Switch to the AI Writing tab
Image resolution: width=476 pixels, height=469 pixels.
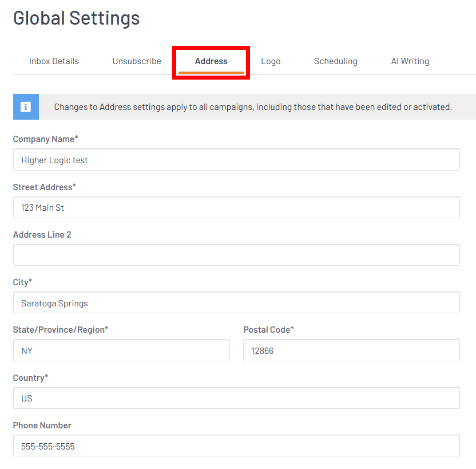[410, 61]
